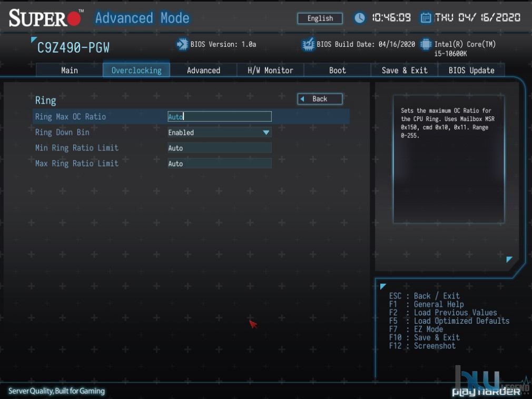Open the H/W Monitor tab

(x=270, y=70)
